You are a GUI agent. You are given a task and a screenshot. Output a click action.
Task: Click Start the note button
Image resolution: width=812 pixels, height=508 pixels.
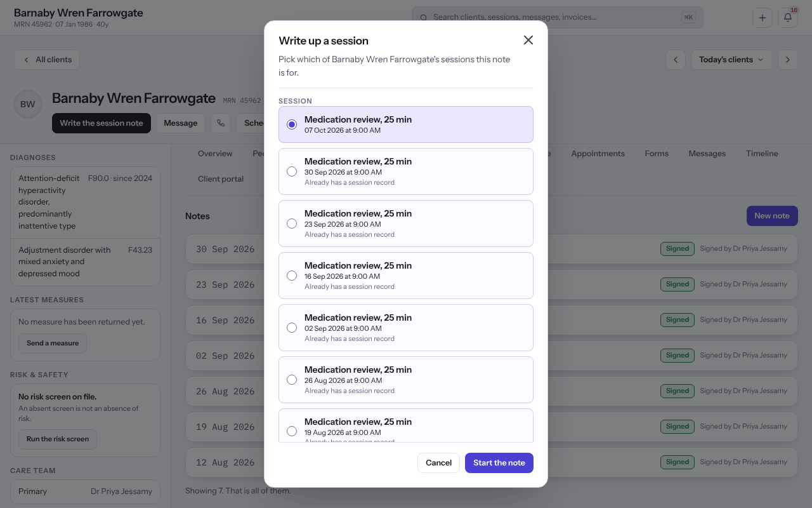499,463
